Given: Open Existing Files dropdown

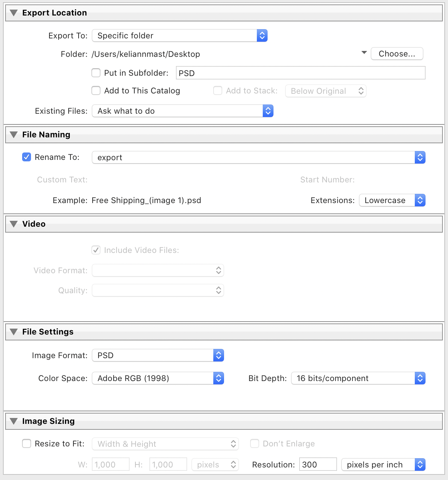Looking at the screenshot, I should click(182, 111).
